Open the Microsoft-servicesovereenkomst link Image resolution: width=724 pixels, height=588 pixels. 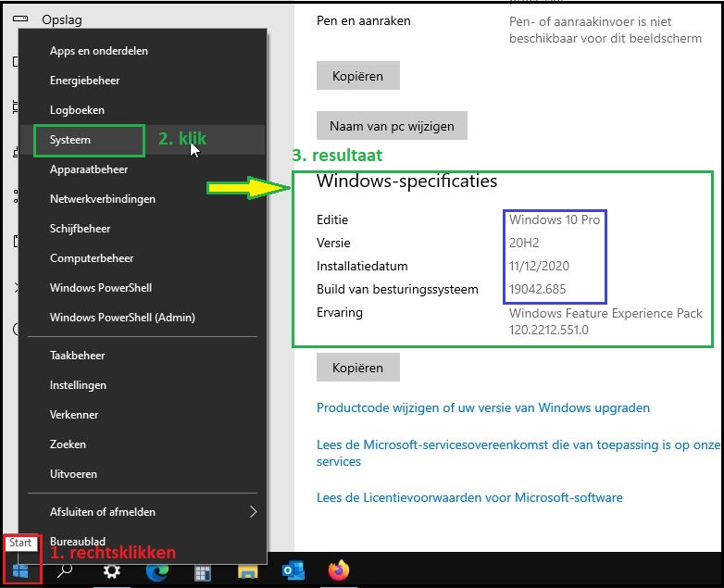pos(518,453)
